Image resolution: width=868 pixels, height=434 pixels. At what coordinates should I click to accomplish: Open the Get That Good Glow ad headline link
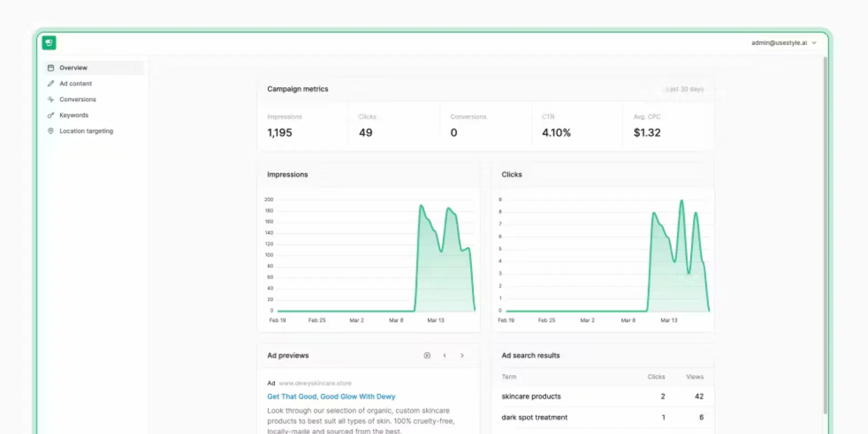coord(331,396)
